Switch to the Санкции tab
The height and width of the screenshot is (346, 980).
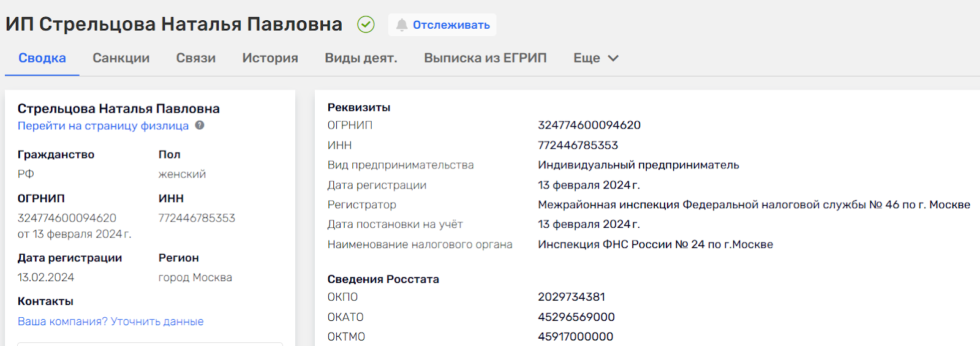click(x=121, y=58)
